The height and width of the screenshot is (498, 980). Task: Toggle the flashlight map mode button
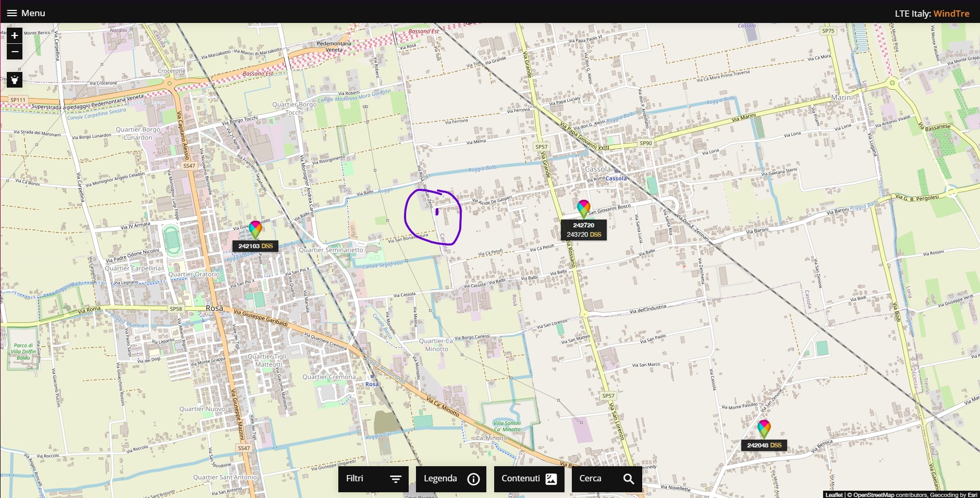pyautogui.click(x=15, y=79)
